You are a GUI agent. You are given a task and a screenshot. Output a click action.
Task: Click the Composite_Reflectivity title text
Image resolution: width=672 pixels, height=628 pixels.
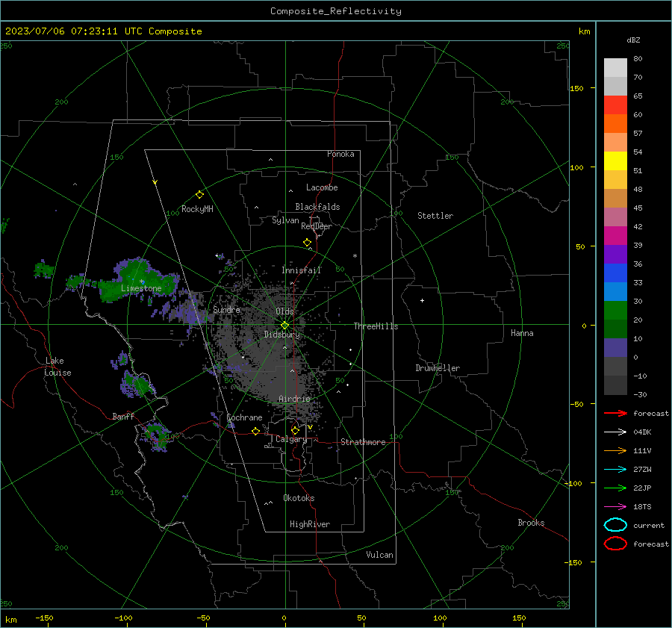[336, 11]
